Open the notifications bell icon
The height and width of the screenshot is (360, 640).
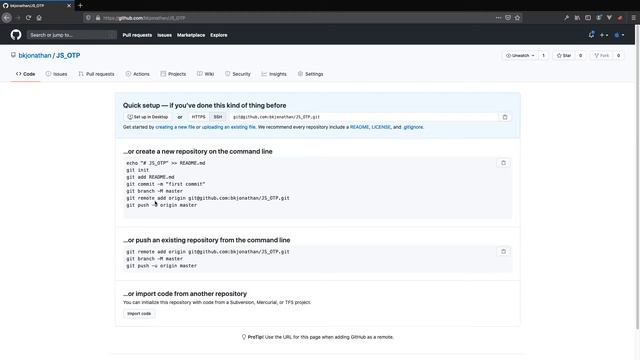[x=591, y=35]
